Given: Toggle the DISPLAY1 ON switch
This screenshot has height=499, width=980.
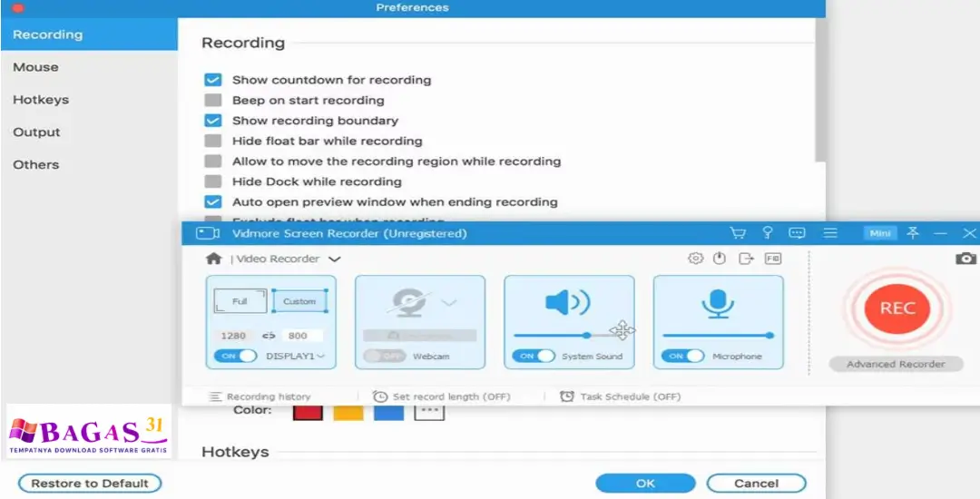Looking at the screenshot, I should click(236, 356).
